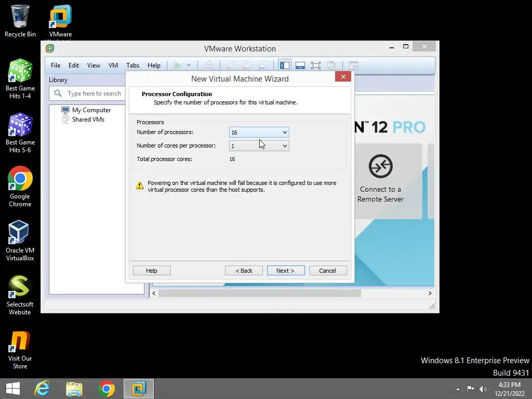The image size is (532, 399).
Task: Maximize the VMware Workstation window
Action: pyautogui.click(x=405, y=46)
